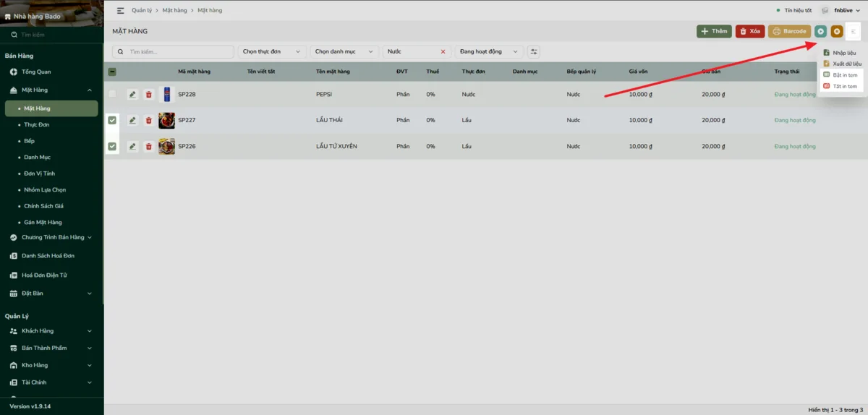Collapse sidebar with hamburger icon
Screen dimensions: 868x415
point(121,11)
